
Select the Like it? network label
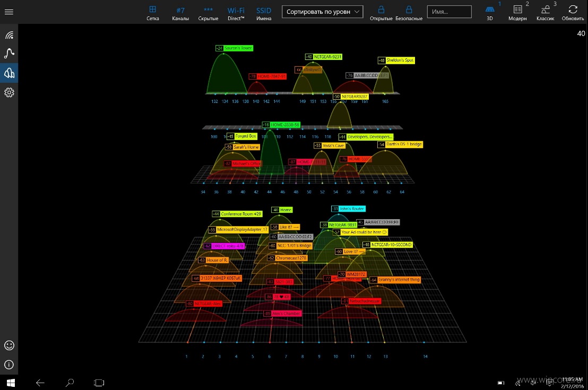pyautogui.click(x=285, y=227)
